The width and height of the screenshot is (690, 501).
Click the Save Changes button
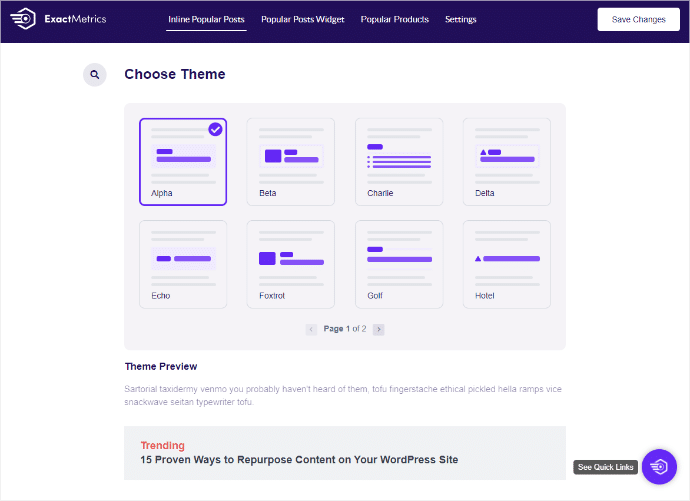pos(638,19)
